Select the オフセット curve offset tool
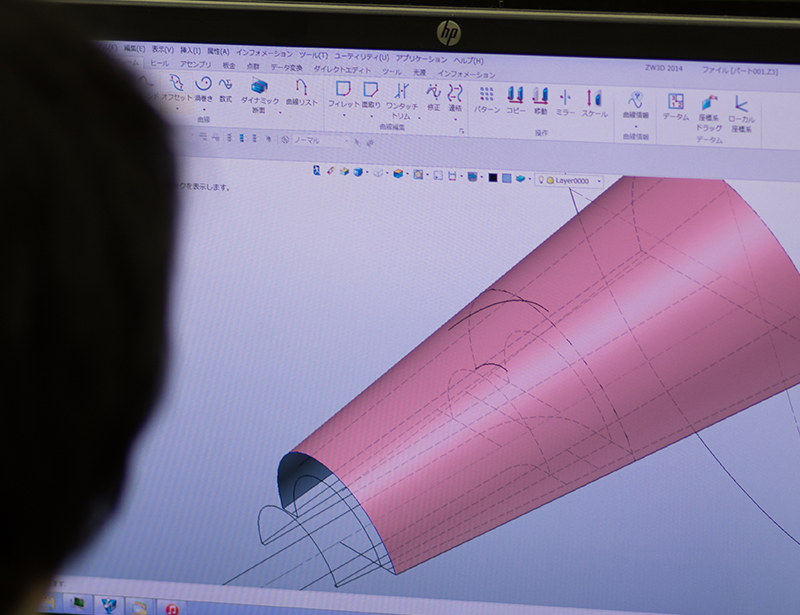 177,88
